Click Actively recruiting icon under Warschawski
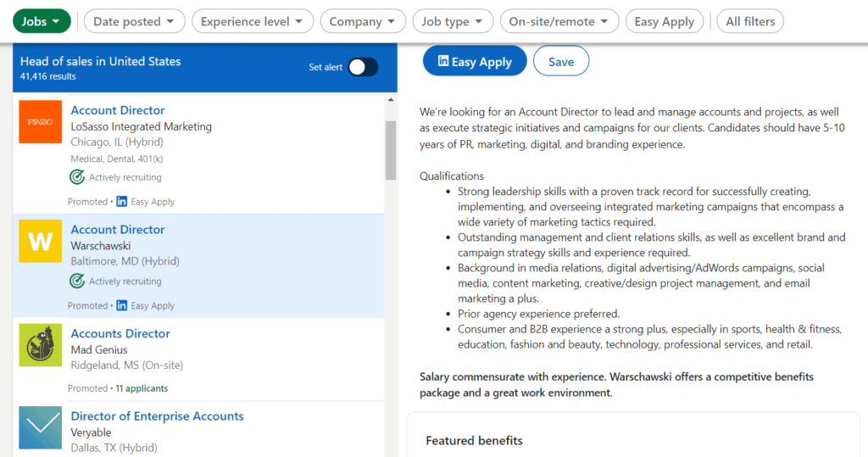The height and width of the screenshot is (457, 868). 77,281
